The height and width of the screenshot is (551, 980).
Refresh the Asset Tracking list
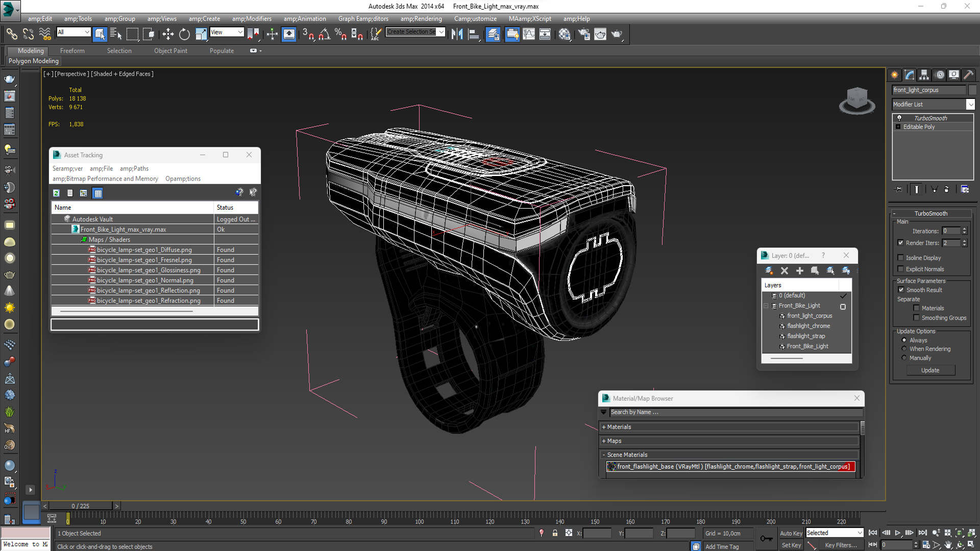coord(56,193)
